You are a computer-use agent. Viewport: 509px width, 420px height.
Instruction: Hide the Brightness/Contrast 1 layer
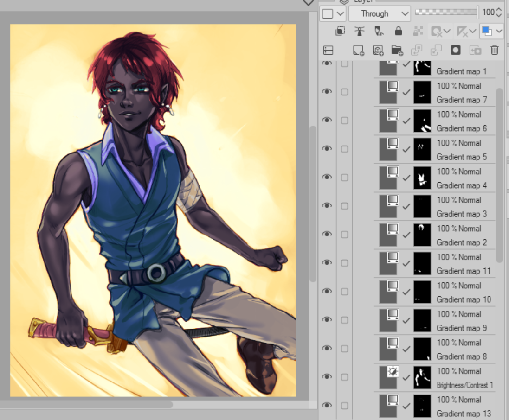(327, 377)
